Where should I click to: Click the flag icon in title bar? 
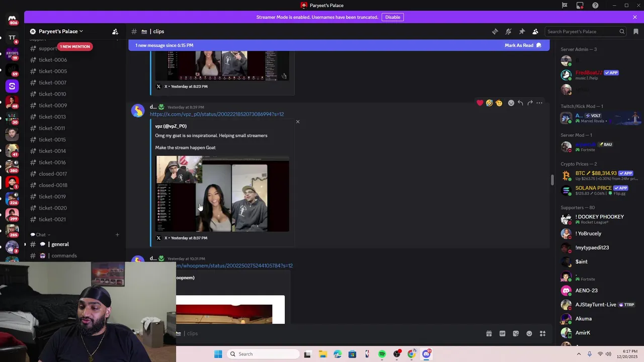pos(565,6)
